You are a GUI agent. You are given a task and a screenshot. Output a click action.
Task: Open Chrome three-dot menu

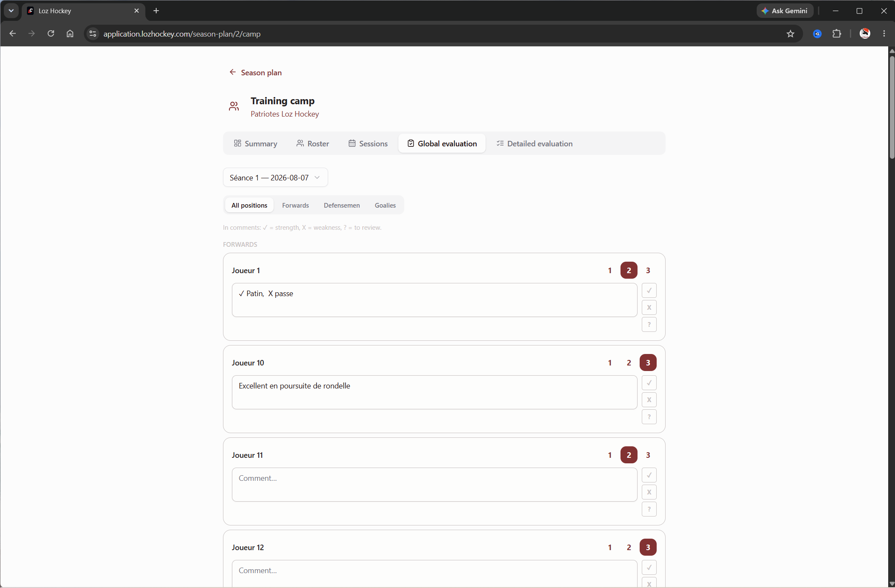tap(884, 34)
